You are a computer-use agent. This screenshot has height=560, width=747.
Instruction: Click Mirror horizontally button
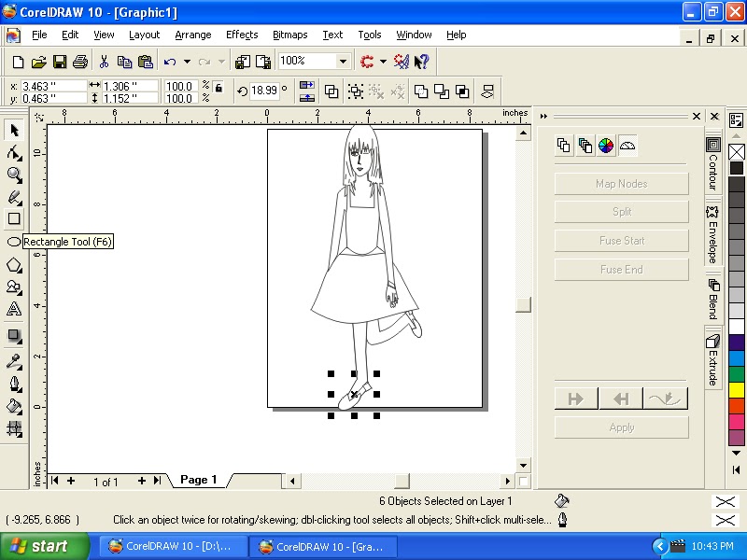coord(307,85)
